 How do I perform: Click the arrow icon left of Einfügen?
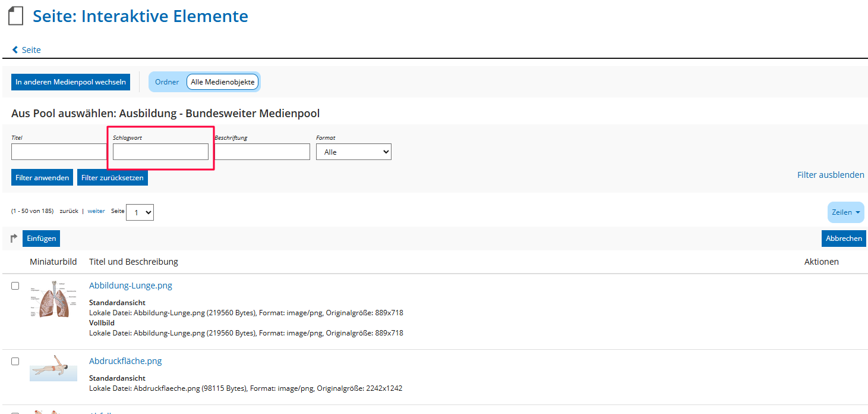coord(14,239)
